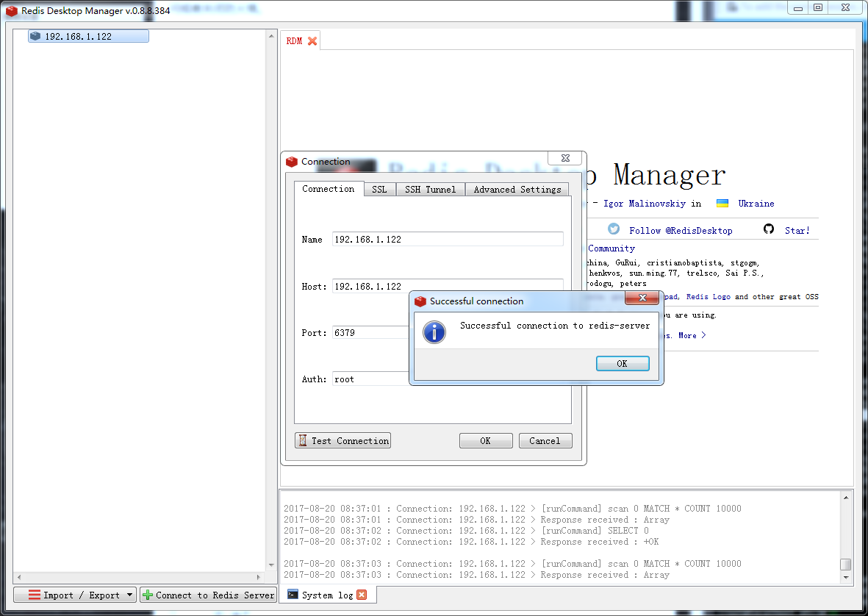Close the Connection dialog window
Screen dimensions: 868x616
tap(565, 158)
